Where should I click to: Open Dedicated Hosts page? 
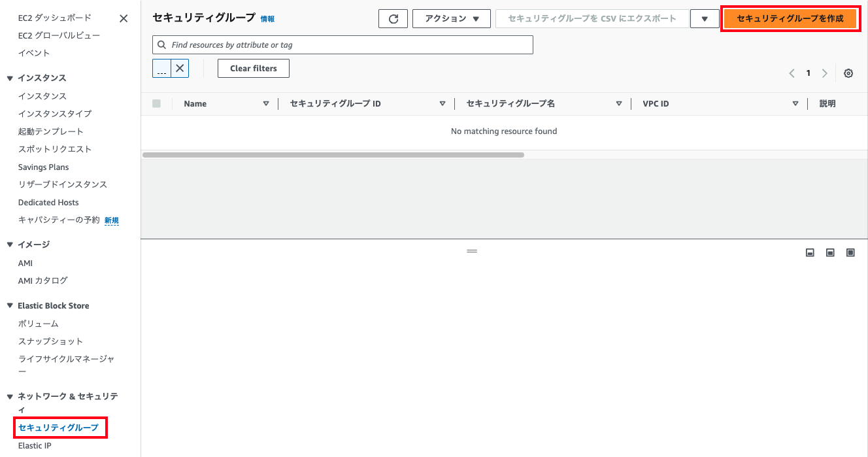[48, 203]
